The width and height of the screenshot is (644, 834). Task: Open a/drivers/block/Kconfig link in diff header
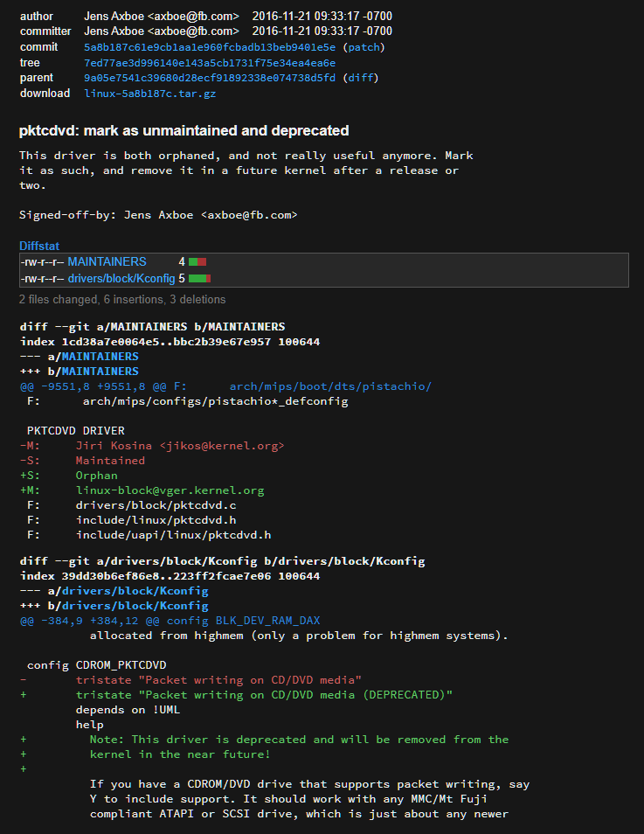pyautogui.click(x=135, y=591)
